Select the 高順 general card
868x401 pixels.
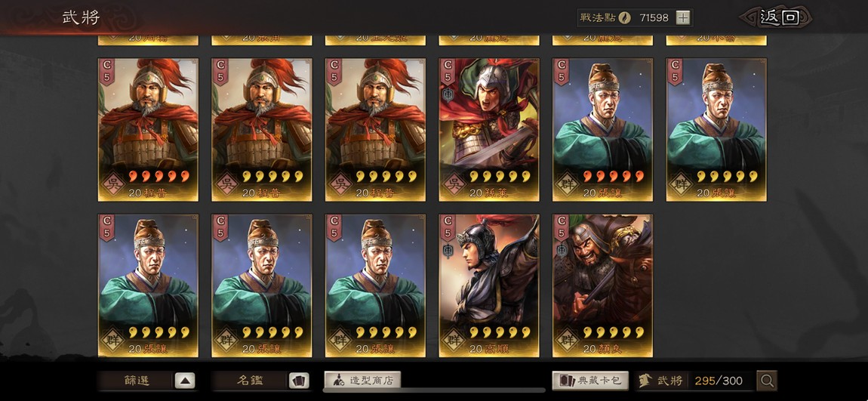point(489,285)
